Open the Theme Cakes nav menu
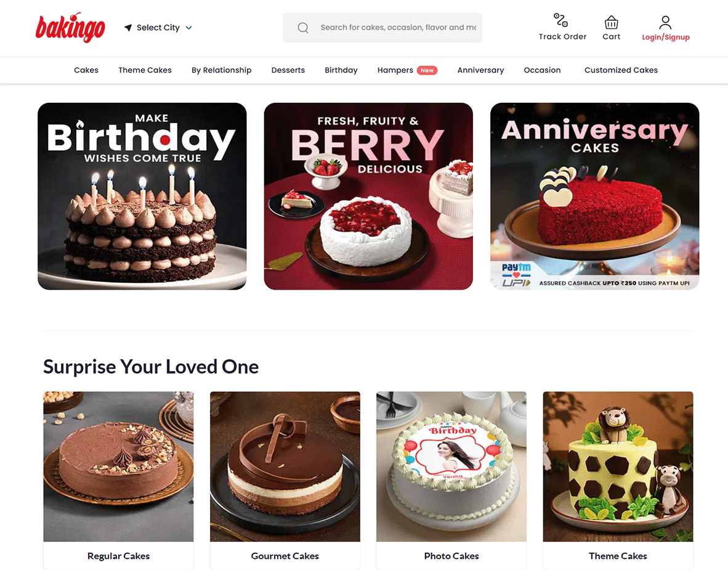728x570 pixels. click(145, 70)
